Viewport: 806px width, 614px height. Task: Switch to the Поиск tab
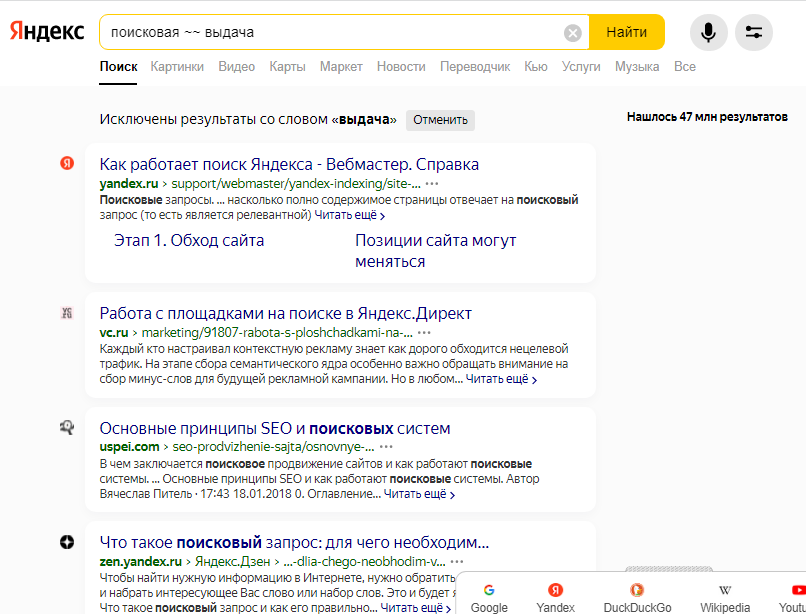point(118,67)
